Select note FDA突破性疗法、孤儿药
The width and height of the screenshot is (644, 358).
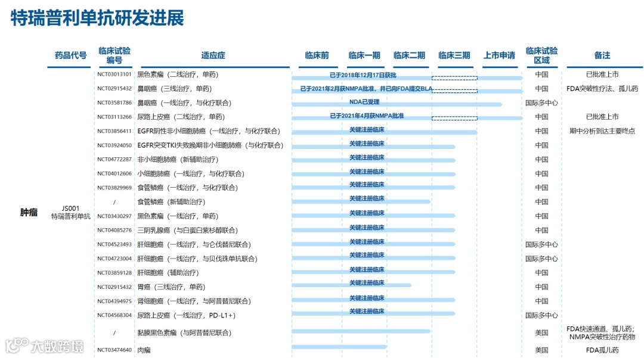click(x=602, y=89)
